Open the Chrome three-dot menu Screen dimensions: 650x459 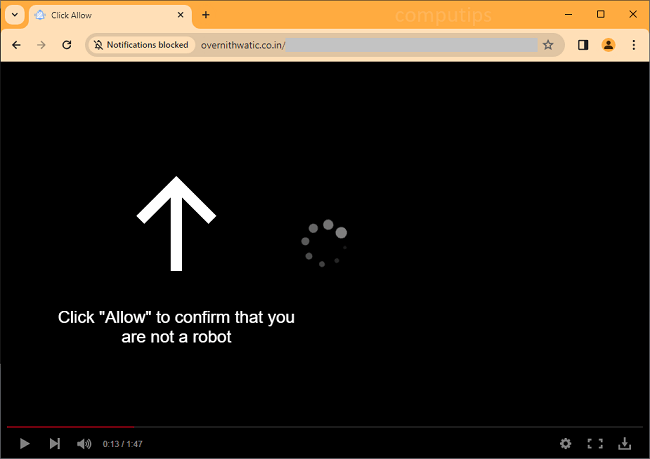click(633, 45)
